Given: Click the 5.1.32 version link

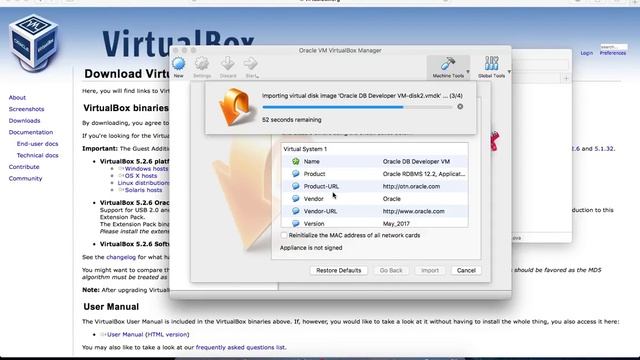Looking at the screenshot, I should [604, 149].
